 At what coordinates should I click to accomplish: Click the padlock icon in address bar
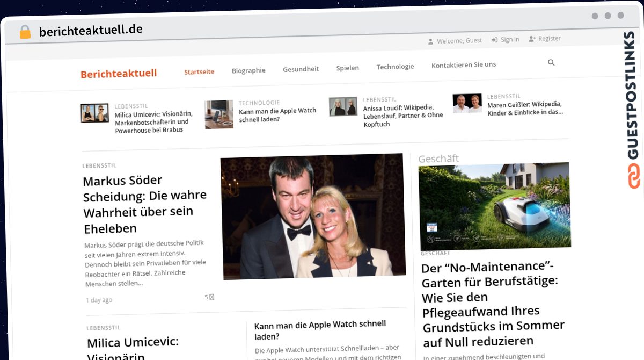point(25,32)
